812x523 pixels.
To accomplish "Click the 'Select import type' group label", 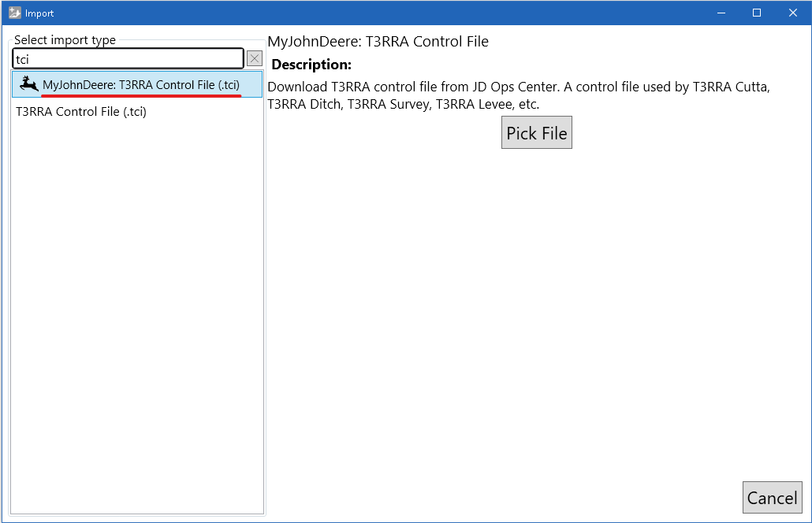I will pos(65,40).
